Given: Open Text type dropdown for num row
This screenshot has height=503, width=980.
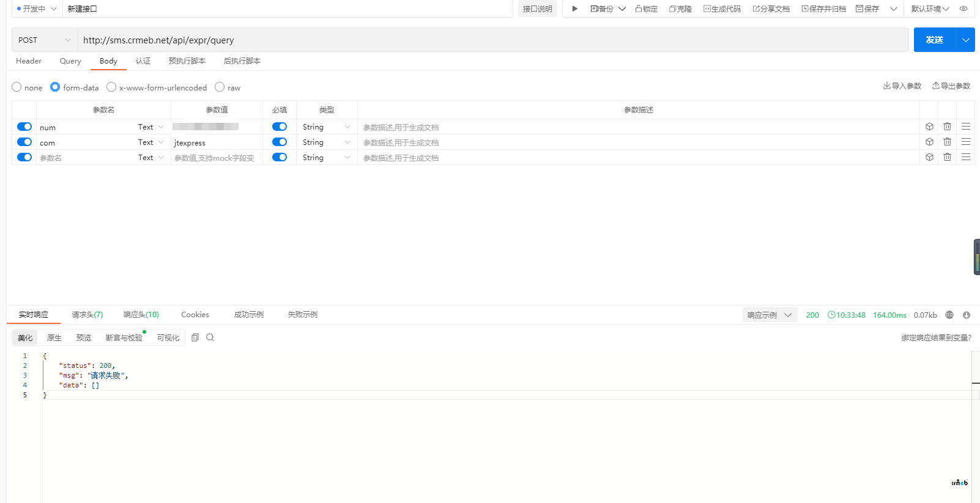Looking at the screenshot, I should (x=151, y=127).
